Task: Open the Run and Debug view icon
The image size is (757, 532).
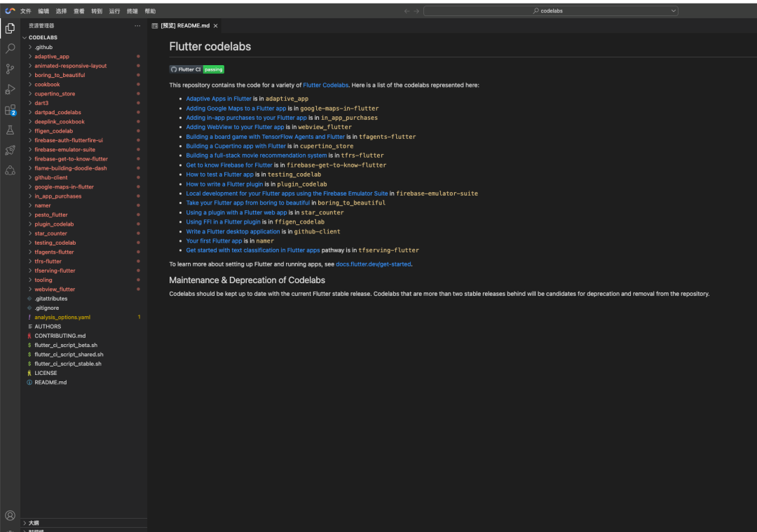Action: click(x=10, y=89)
